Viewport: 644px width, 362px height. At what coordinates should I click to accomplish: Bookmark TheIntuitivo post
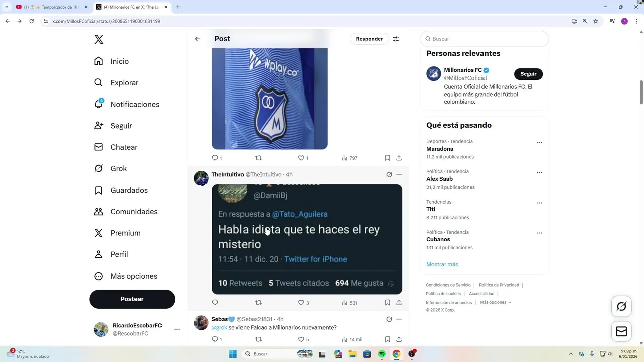point(387,303)
